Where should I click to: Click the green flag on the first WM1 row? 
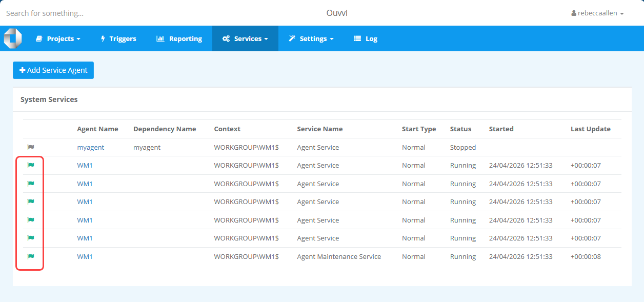point(30,165)
